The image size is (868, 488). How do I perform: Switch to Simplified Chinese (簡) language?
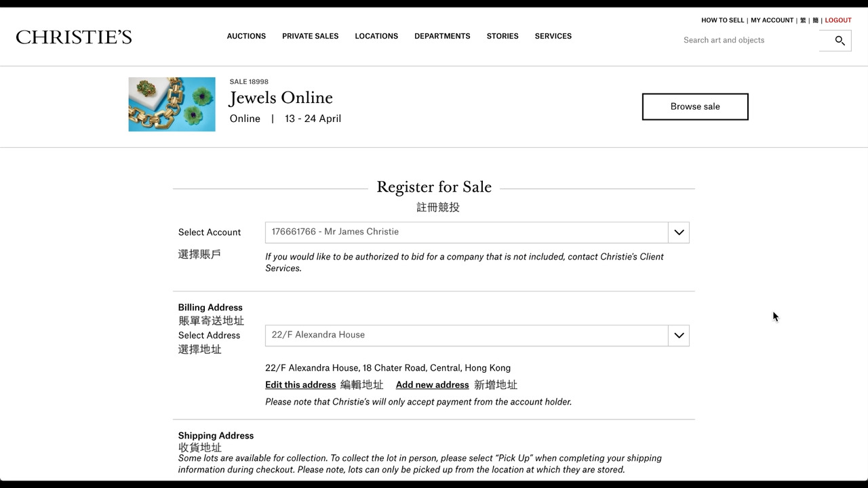816,20
